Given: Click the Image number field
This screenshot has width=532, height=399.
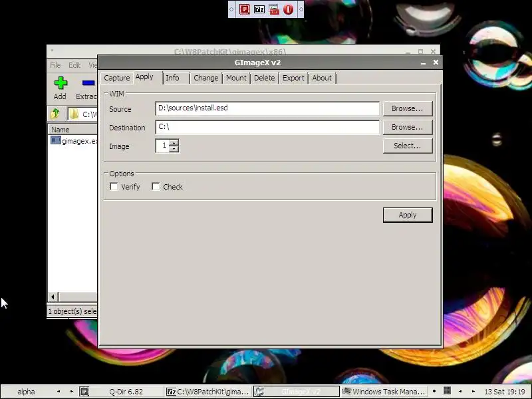Looking at the screenshot, I should click(162, 146).
